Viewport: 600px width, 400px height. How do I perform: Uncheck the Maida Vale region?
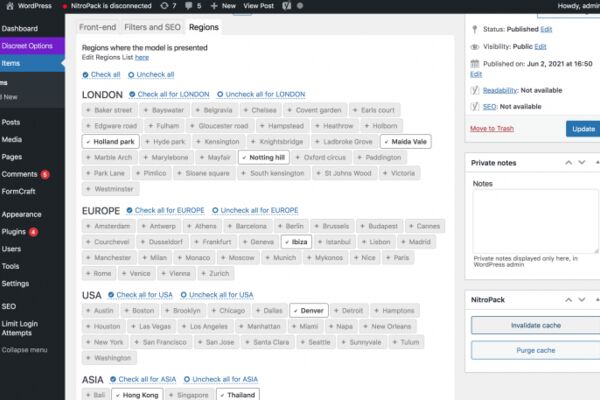pos(406,142)
